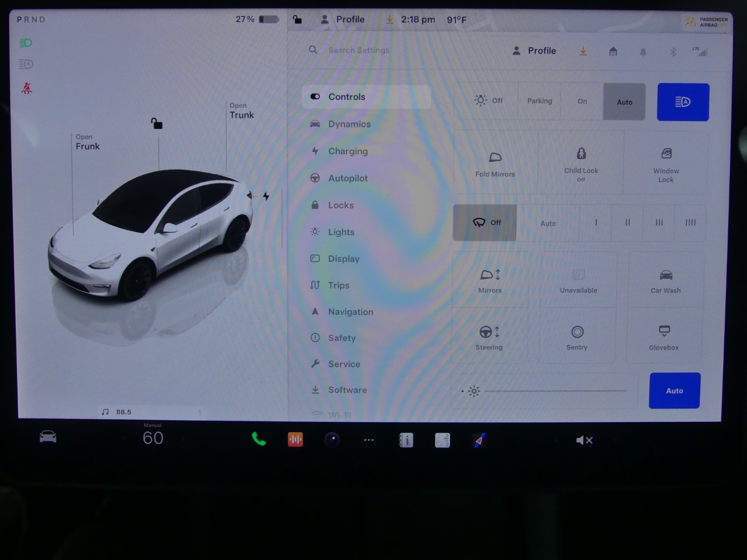Open the Locks menu
747x560 pixels.
pyautogui.click(x=332, y=205)
